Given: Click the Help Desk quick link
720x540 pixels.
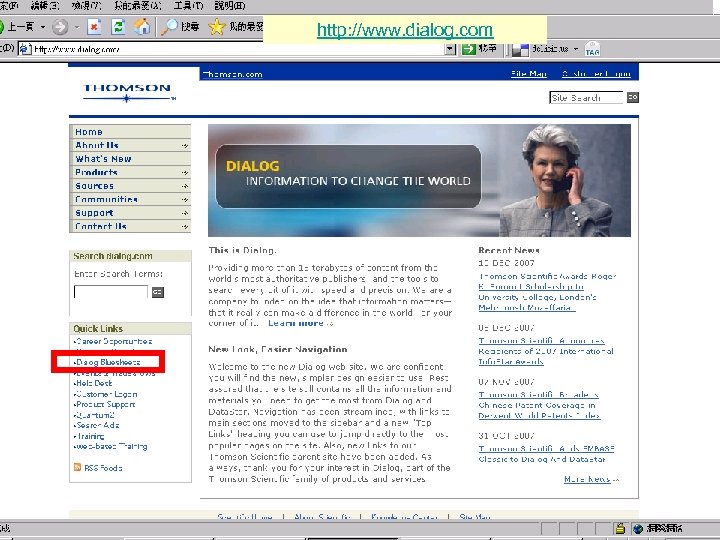Looking at the screenshot, I should [x=93, y=383].
